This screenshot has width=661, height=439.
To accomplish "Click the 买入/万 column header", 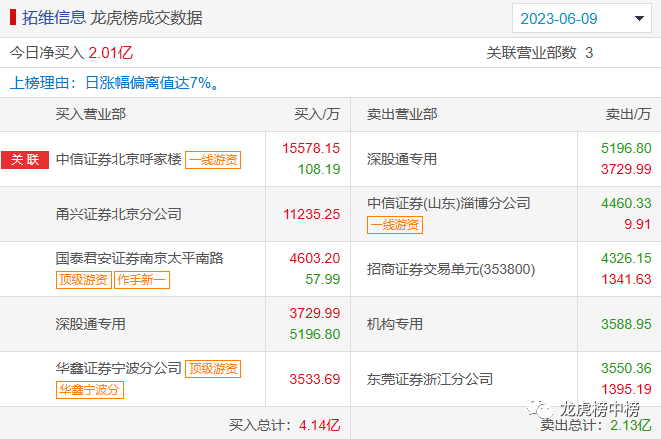I will 317,114.
